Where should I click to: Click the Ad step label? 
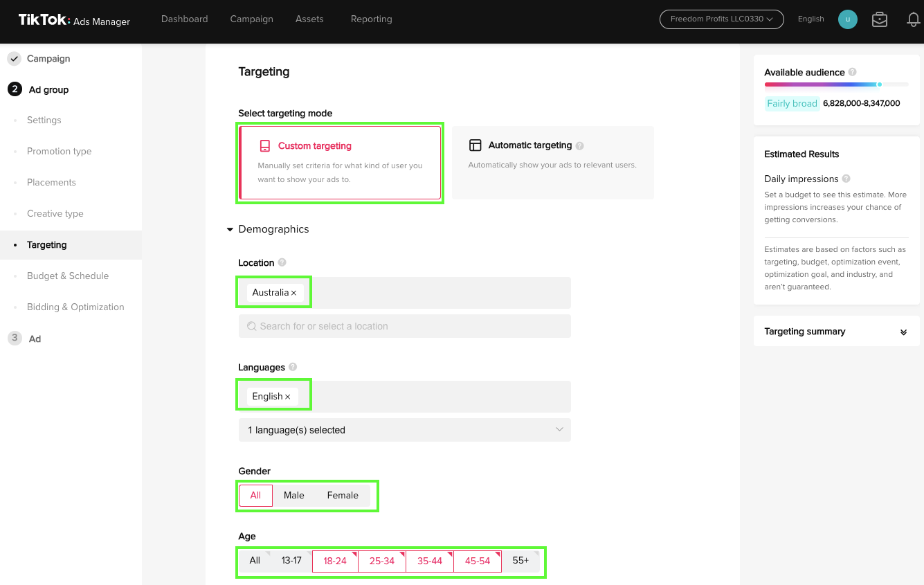35,339
